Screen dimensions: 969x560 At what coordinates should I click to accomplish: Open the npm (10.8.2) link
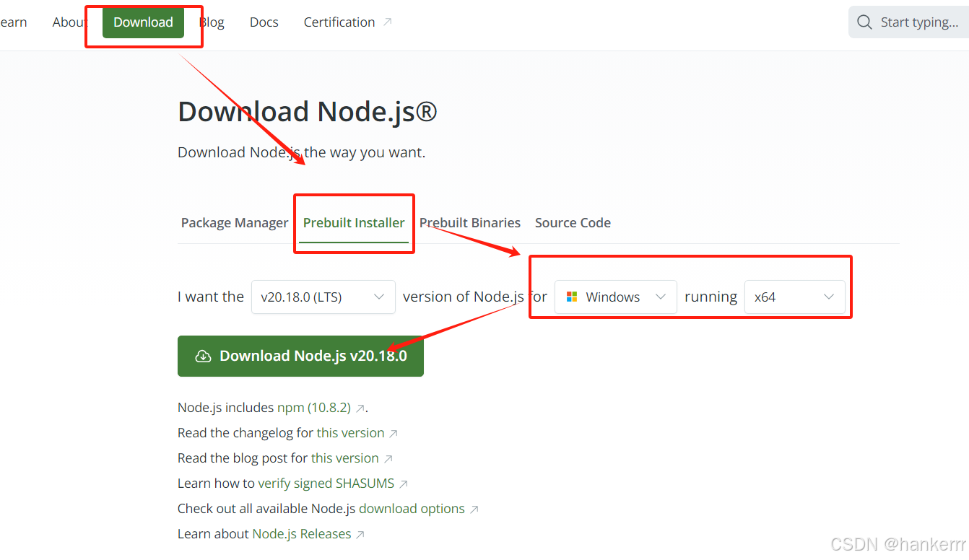(x=314, y=408)
